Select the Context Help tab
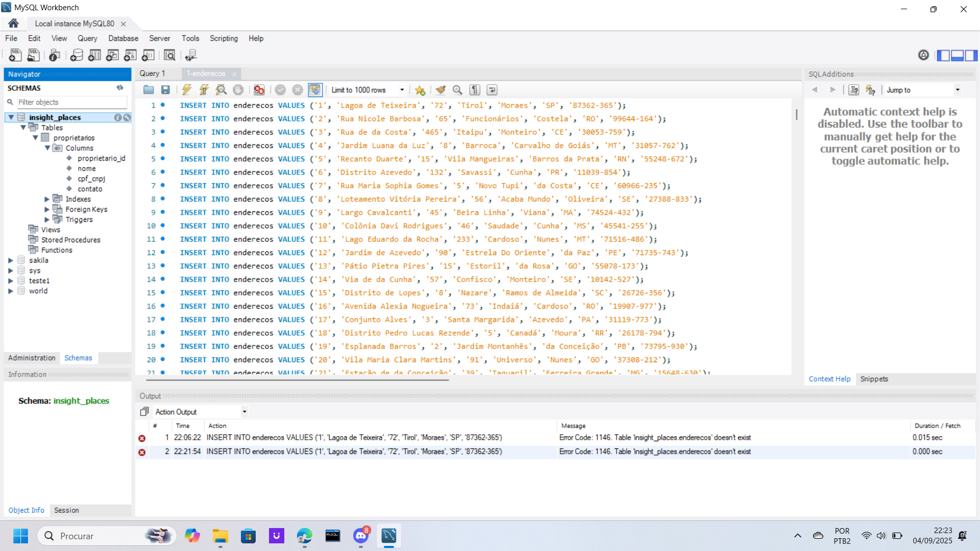Screen dimensions: 980x551 pos(829,379)
